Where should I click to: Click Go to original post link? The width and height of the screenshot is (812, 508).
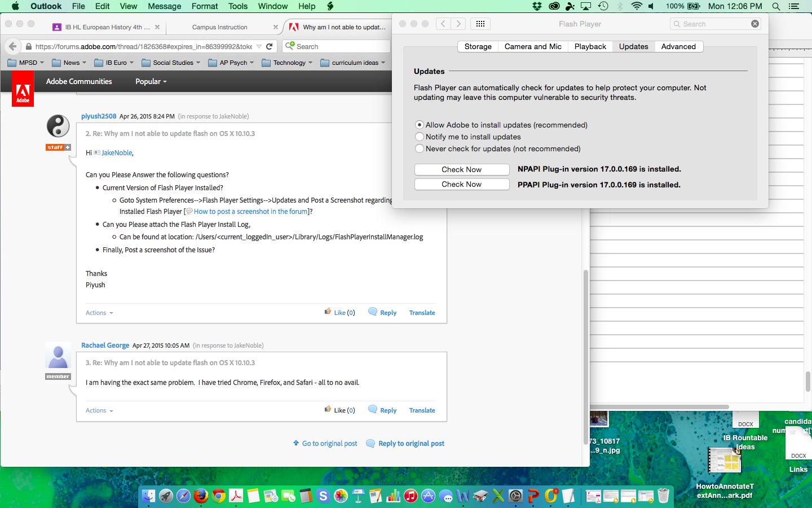tap(325, 443)
